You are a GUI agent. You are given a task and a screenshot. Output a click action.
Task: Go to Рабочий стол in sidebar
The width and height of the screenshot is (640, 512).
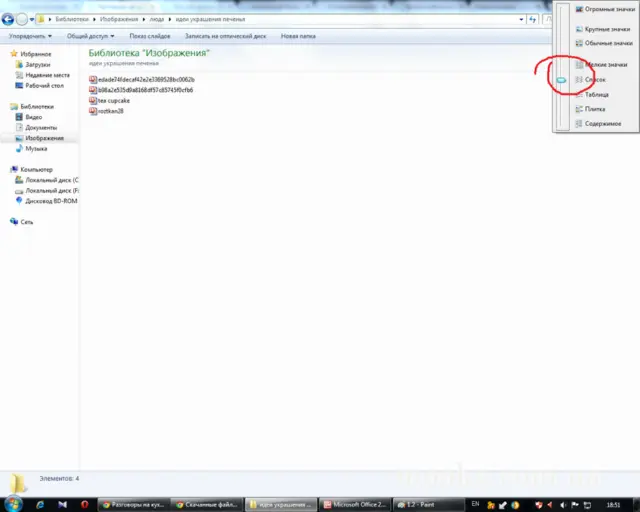click(40, 86)
